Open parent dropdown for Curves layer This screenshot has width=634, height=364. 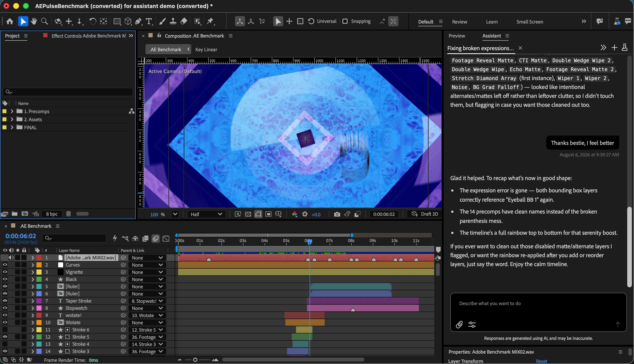point(147,265)
